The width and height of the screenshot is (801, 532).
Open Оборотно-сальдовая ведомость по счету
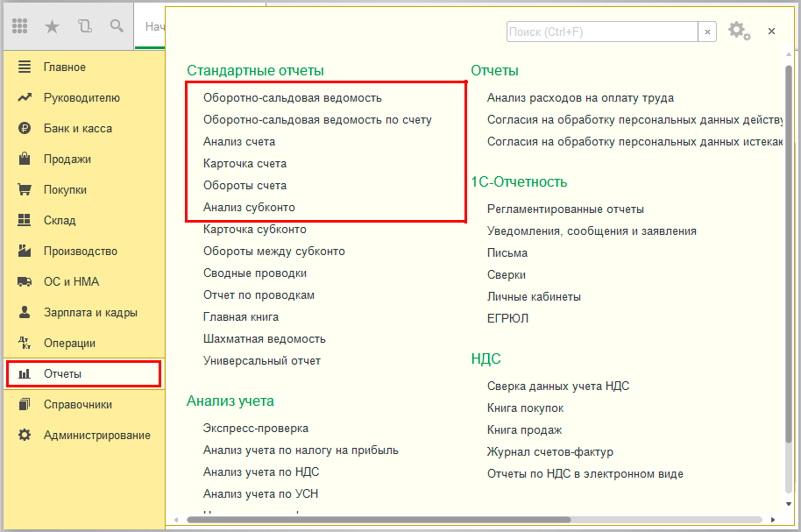[x=317, y=119]
